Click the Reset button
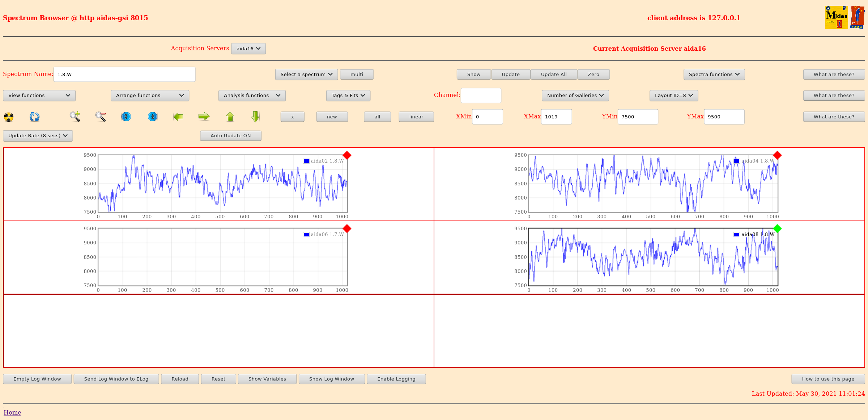This screenshot has height=420, width=868. point(218,379)
